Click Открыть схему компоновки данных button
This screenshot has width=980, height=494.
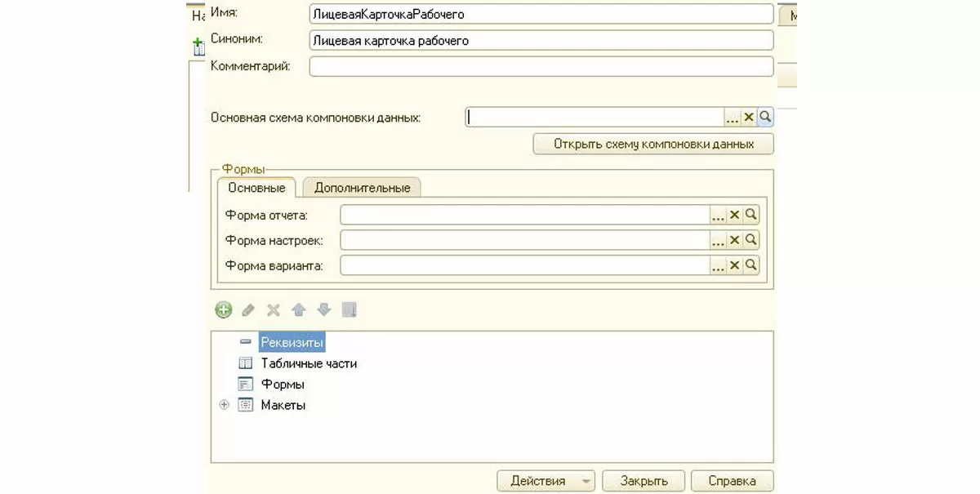click(653, 145)
